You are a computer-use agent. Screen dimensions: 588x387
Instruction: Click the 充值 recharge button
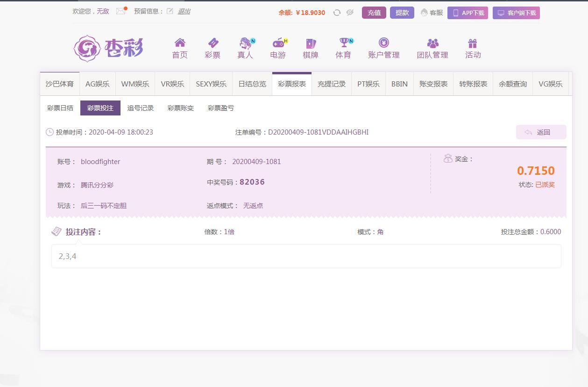374,13
